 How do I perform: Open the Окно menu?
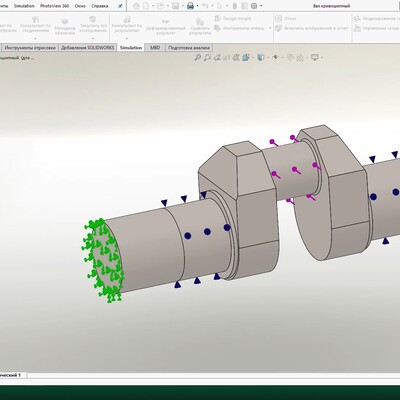click(80, 6)
